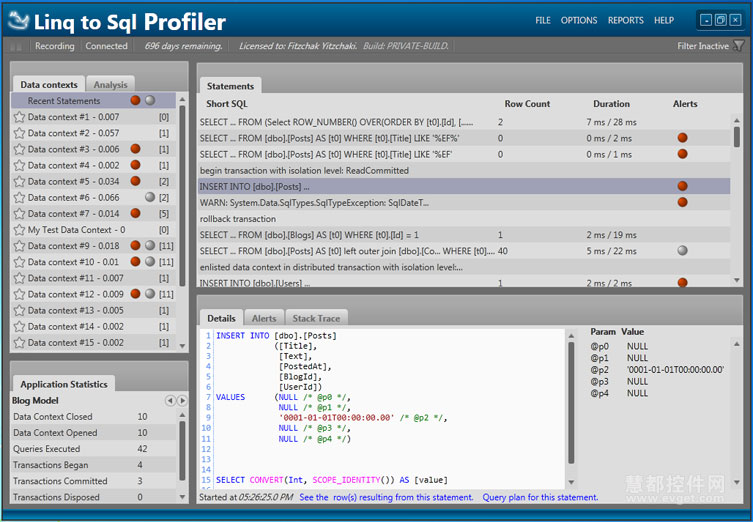
Task: Toggle the star icon beside Data context #11
Action: (x=19, y=278)
